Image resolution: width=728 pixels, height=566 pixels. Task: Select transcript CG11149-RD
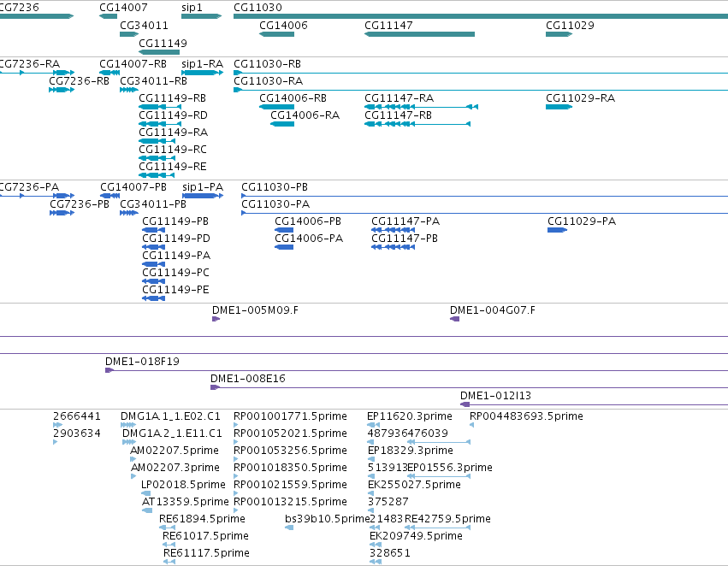(x=160, y=124)
